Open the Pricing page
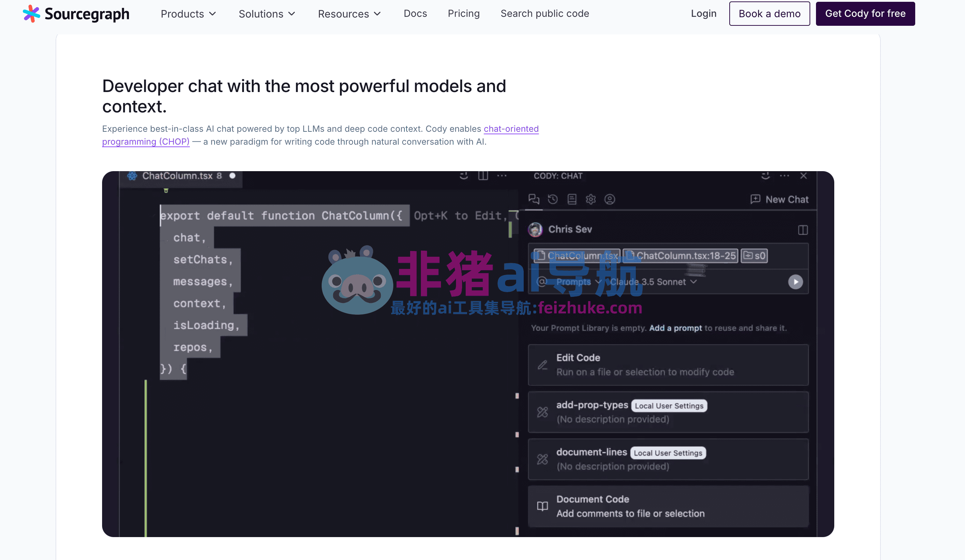This screenshot has height=560, width=965. [x=464, y=14]
